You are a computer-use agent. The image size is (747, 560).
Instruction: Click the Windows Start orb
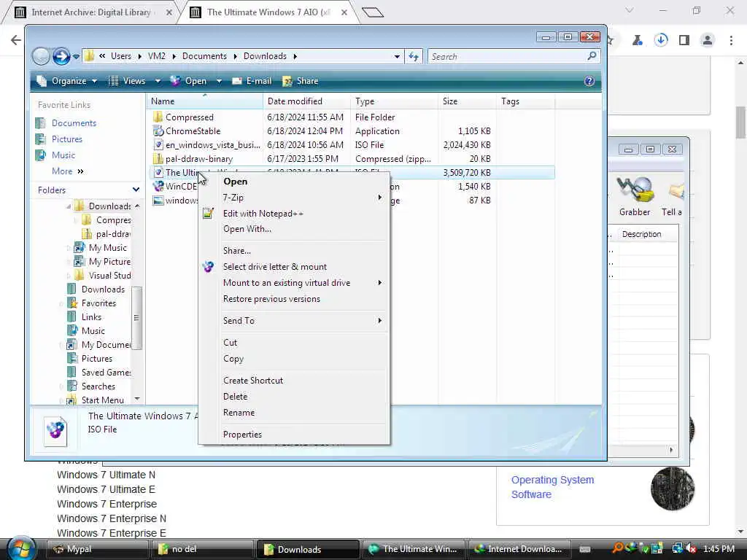click(21, 548)
